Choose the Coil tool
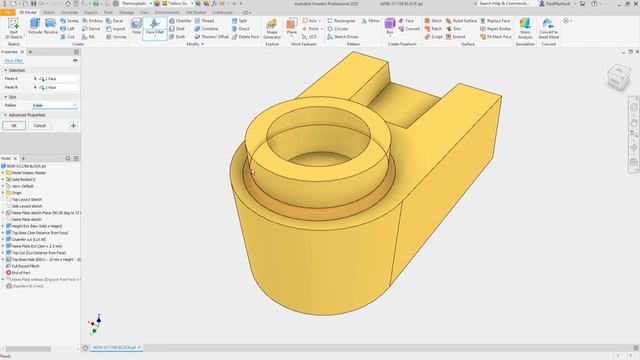640x360 pixels. pyautogui.click(x=68, y=37)
